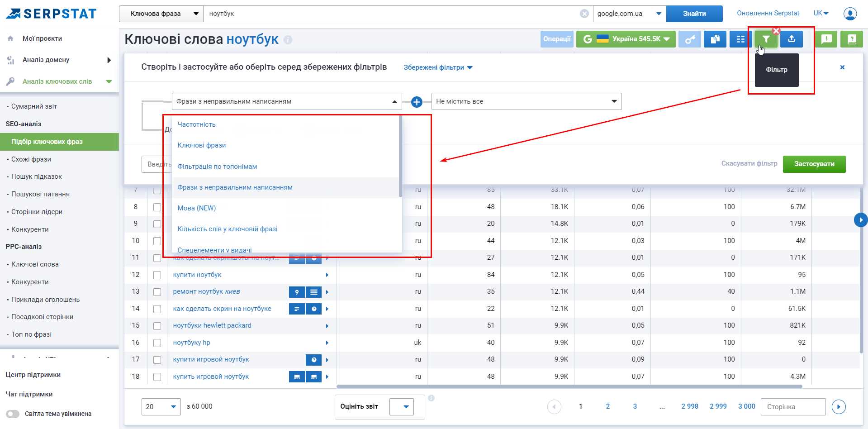Image resolution: width=868 pixels, height=429 pixels.
Task: Select checkbox for ноутбуку hp
Action: point(157,343)
